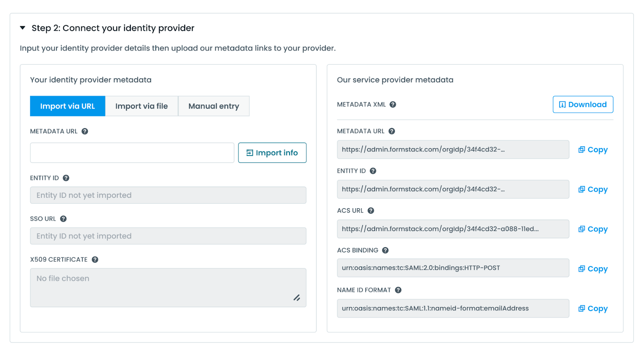Screen dimensions: 644x356
Task: Show the ACS URL help tooltip
Action: click(371, 211)
